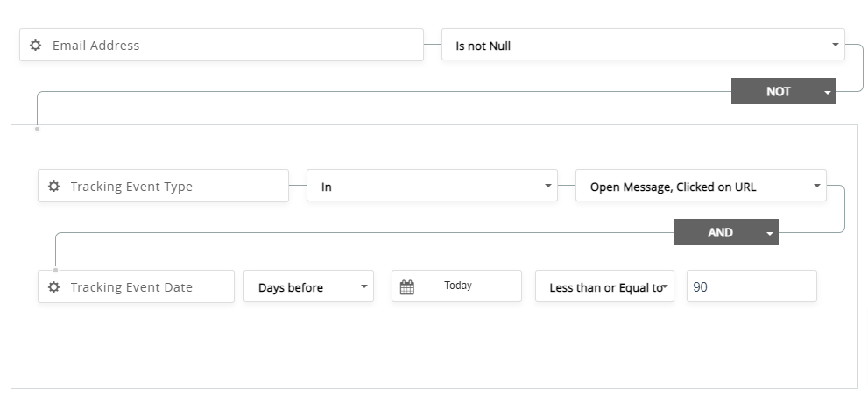The height and width of the screenshot is (402, 868).
Task: Open the Days before dropdown
Action: [x=363, y=287]
